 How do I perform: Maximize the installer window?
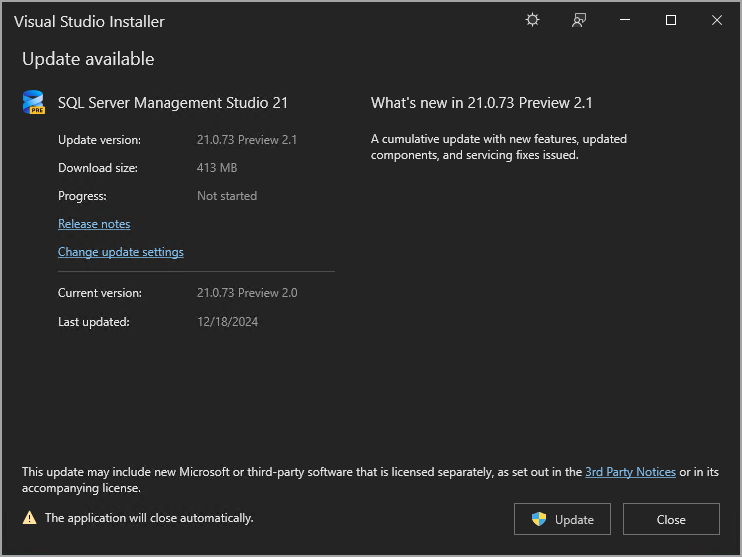click(671, 20)
